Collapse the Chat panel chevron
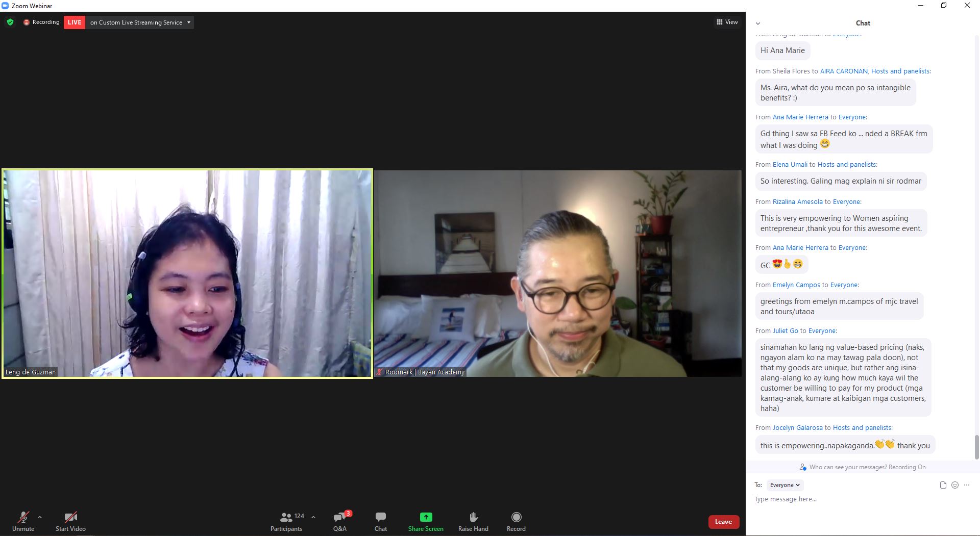 758,23
